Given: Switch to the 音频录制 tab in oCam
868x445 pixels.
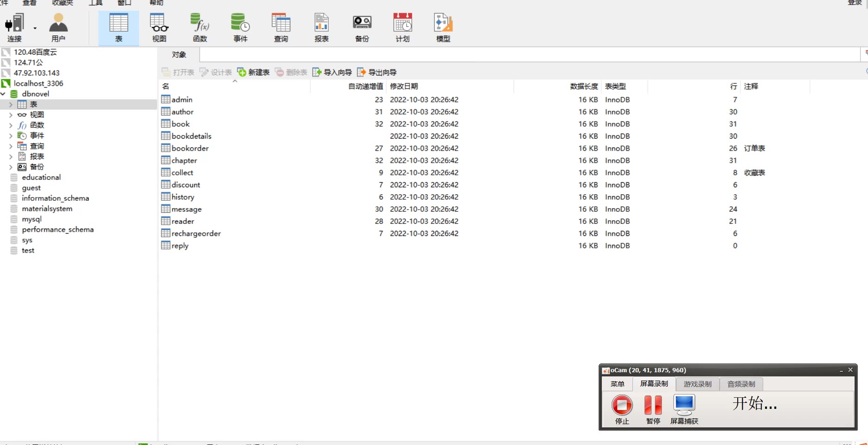Looking at the screenshot, I should [x=741, y=384].
